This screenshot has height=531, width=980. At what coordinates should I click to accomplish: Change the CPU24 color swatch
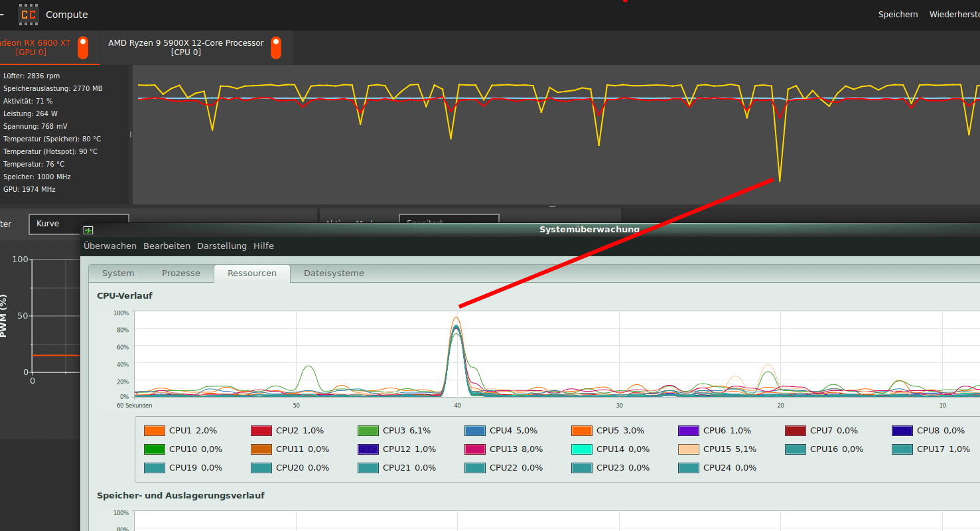(689, 468)
